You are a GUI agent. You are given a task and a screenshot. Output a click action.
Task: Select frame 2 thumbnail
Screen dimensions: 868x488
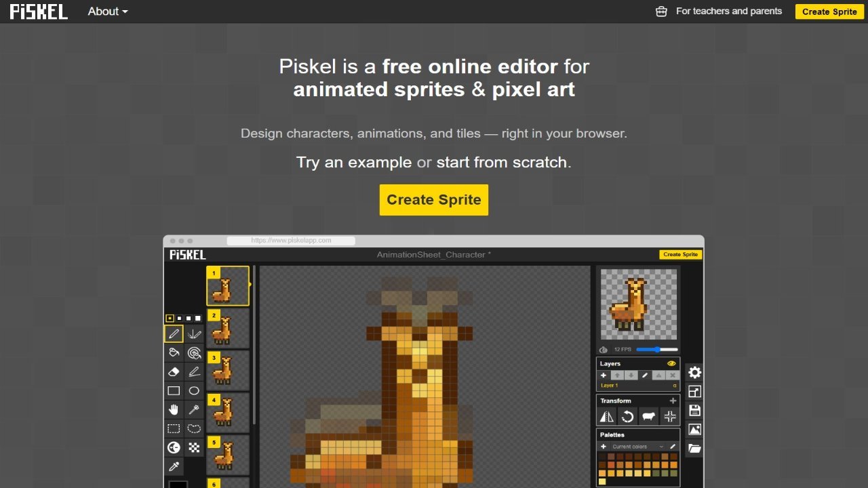coord(228,329)
